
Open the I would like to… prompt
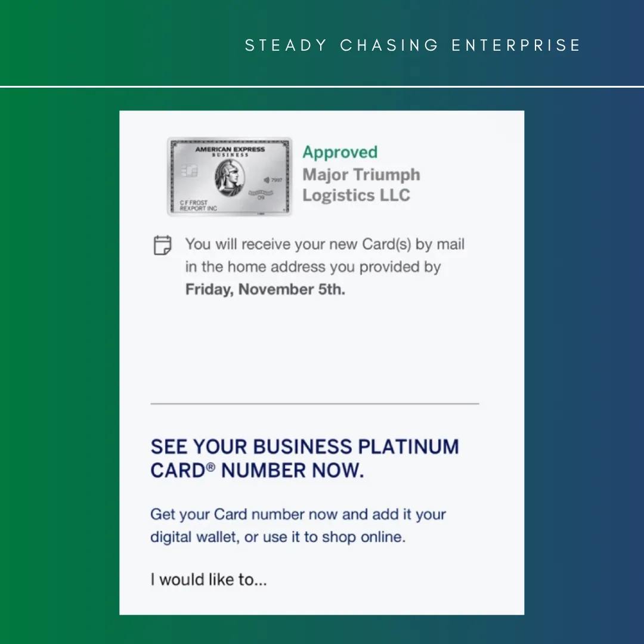coord(209,580)
